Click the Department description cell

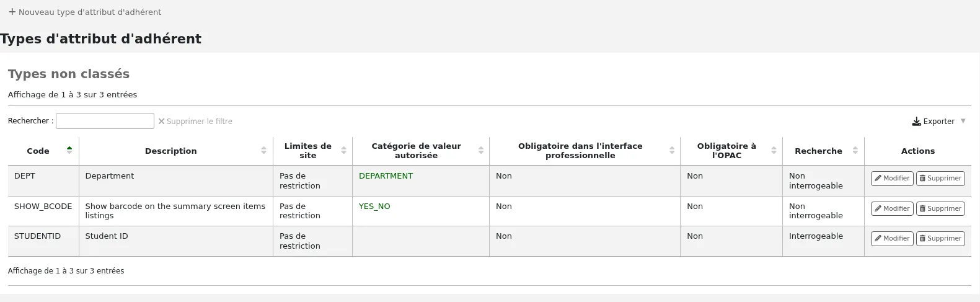[176, 181]
